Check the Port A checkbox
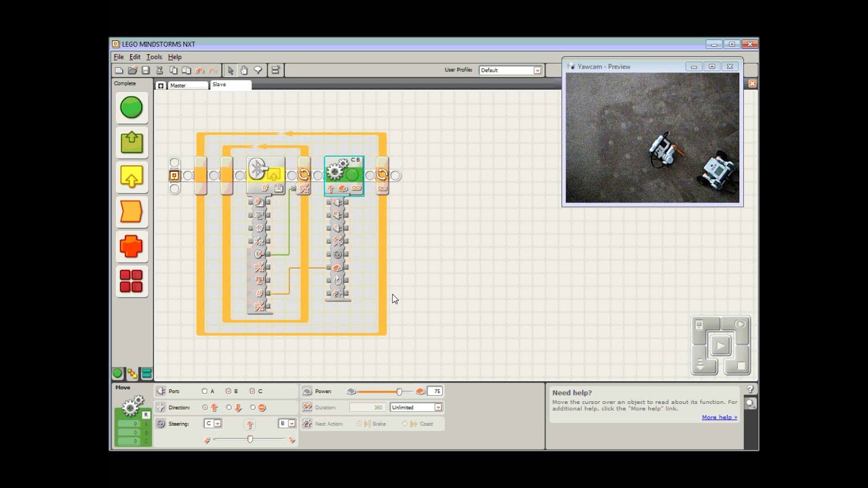This screenshot has height=488, width=868. click(x=205, y=391)
